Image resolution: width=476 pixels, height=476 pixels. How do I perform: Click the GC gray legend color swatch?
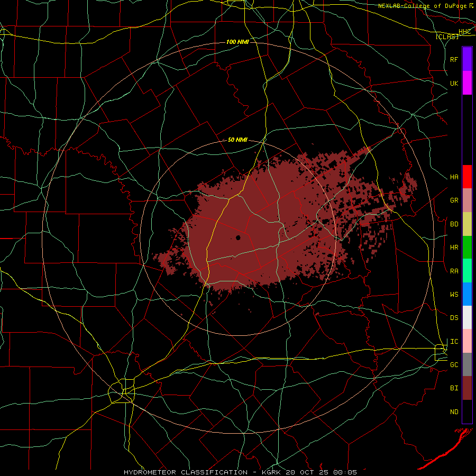click(x=467, y=364)
